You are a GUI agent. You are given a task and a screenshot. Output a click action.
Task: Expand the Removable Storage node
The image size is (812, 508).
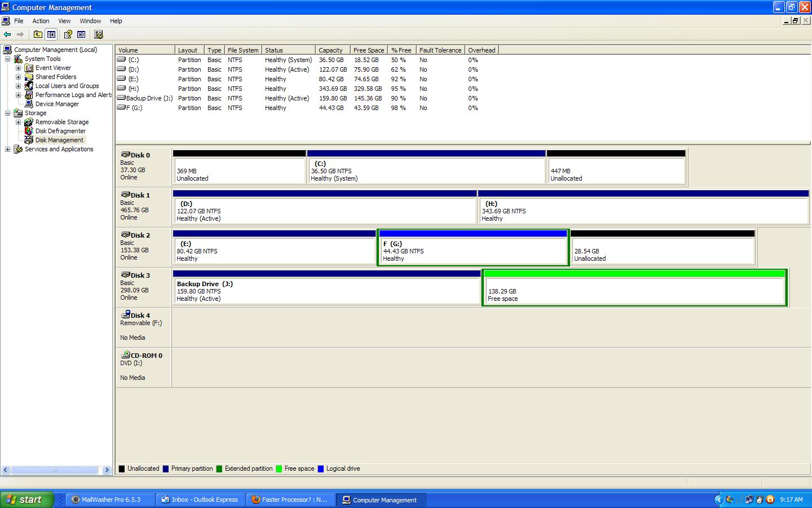[18, 122]
